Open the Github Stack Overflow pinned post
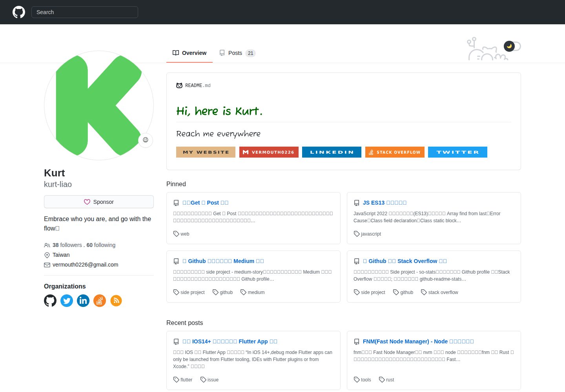The image size is (565, 392). (x=405, y=261)
